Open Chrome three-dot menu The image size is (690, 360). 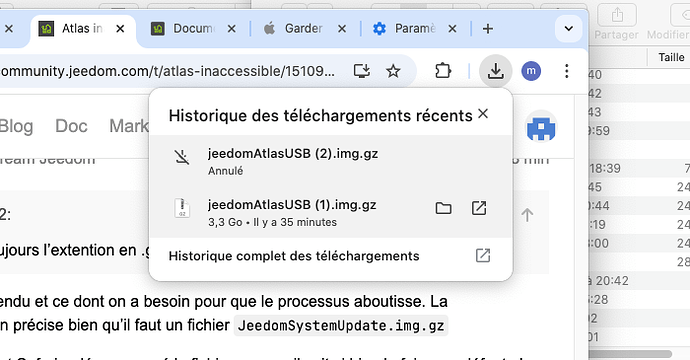click(567, 71)
